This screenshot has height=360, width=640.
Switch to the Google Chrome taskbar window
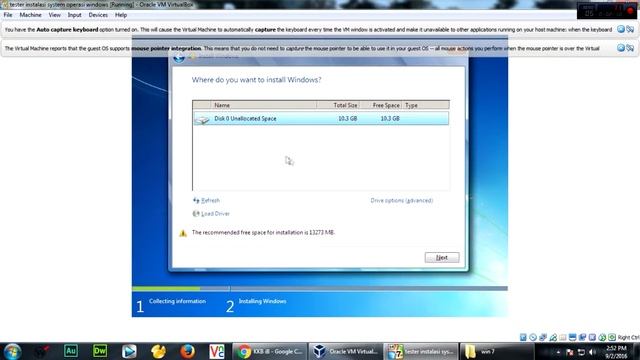click(x=269, y=351)
